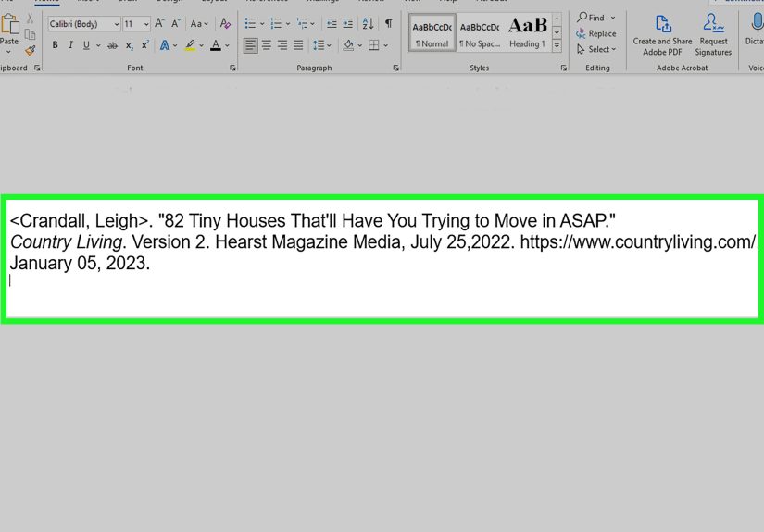
Task: Apply subscript formatting
Action: [129, 45]
